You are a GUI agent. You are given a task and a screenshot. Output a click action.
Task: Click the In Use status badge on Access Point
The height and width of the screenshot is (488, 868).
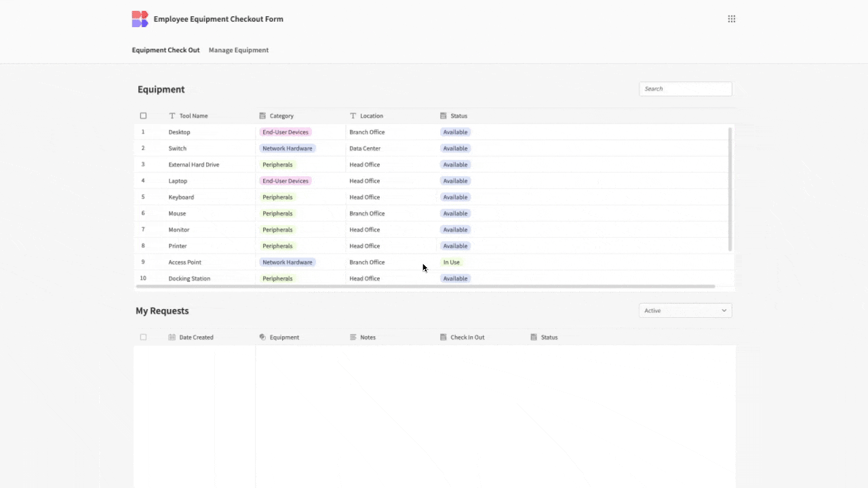tap(451, 262)
